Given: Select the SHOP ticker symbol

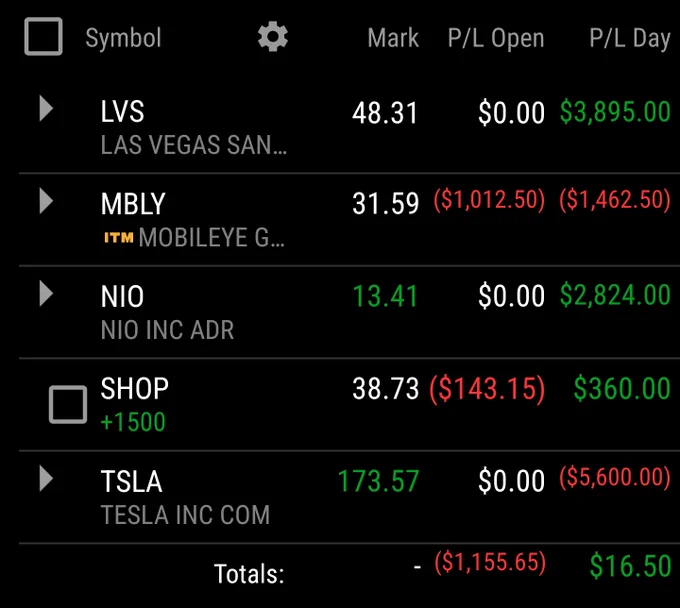Looking at the screenshot, I should click(134, 388).
